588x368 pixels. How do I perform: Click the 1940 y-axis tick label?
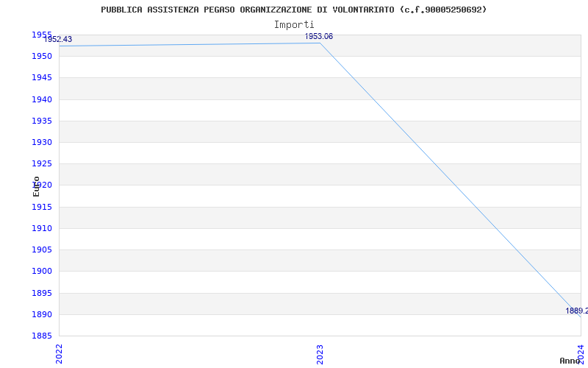point(42,99)
